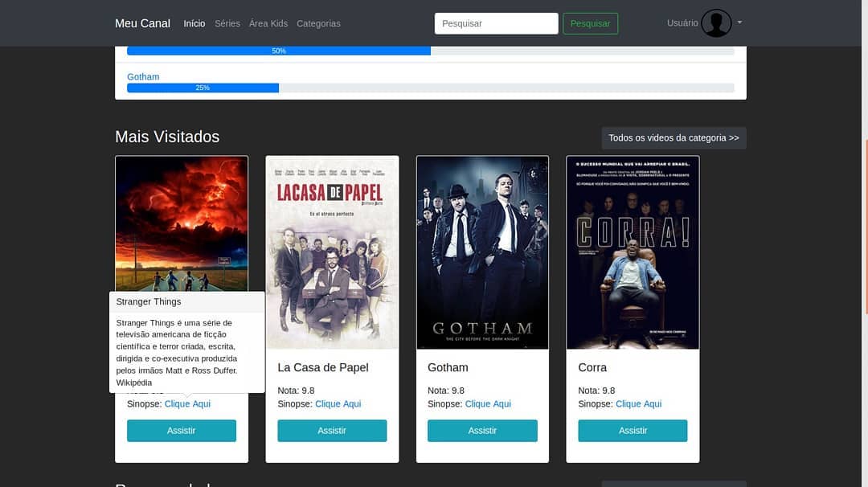868x487 pixels.
Task: Open the Categorias nav item
Action: 318,23
